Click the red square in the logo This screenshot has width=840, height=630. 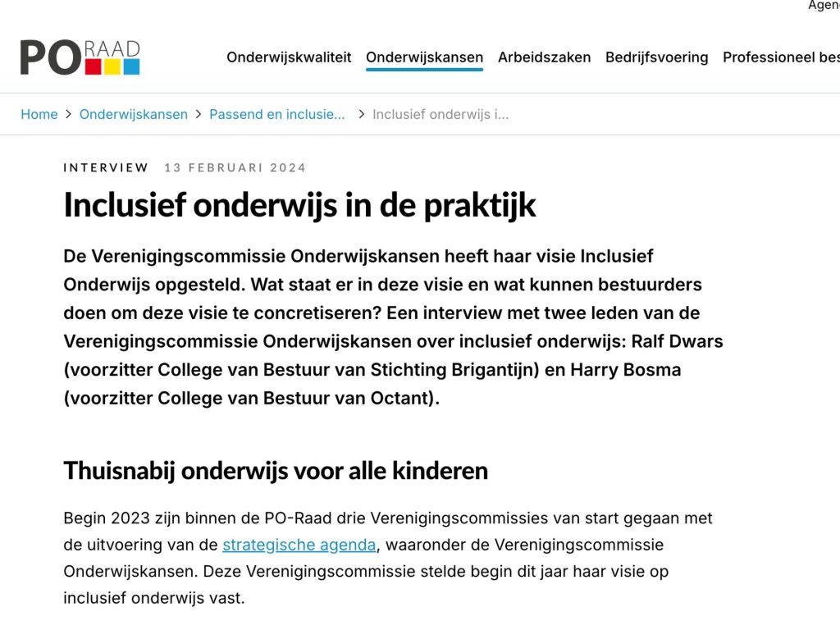(93, 66)
